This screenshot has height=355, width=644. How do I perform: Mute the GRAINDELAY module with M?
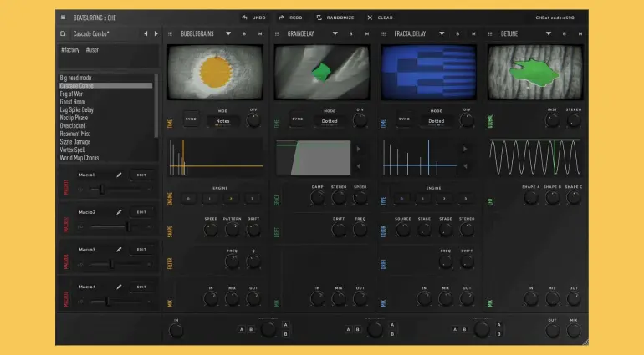point(366,34)
